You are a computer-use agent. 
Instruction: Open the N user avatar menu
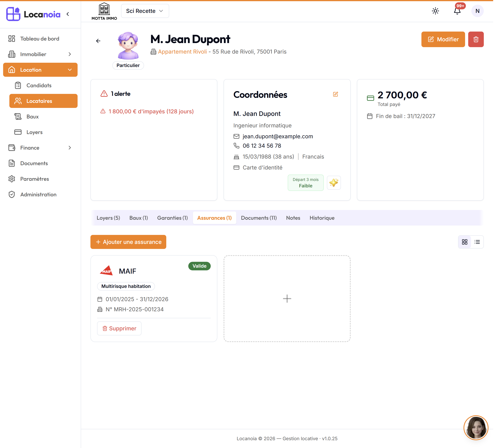[x=477, y=11]
